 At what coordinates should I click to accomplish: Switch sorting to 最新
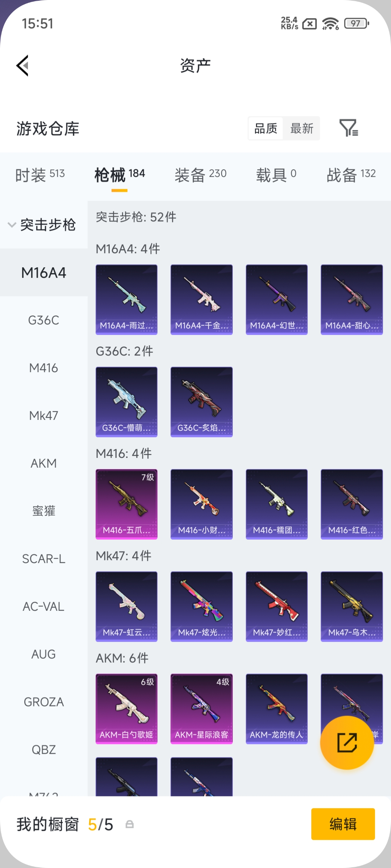click(302, 128)
